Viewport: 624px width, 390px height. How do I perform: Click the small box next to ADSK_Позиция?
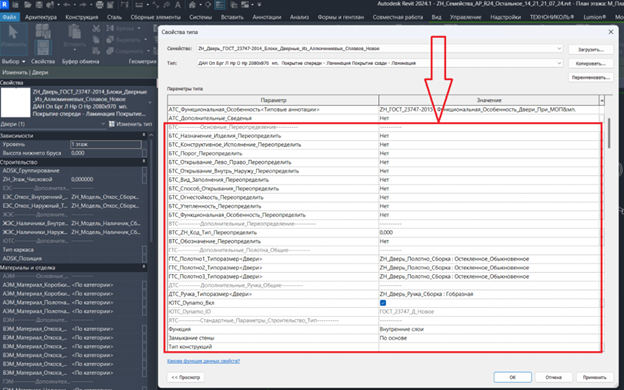tap(144, 259)
